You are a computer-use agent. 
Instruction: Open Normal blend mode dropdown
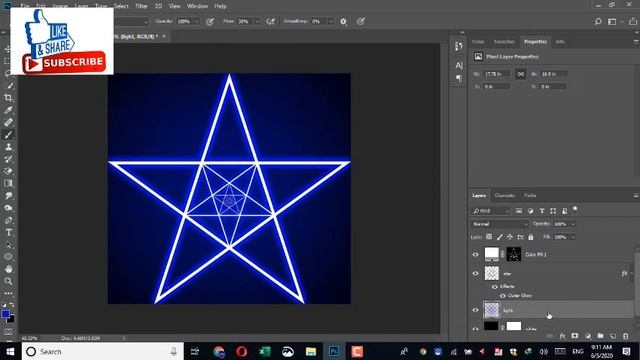[x=500, y=224]
